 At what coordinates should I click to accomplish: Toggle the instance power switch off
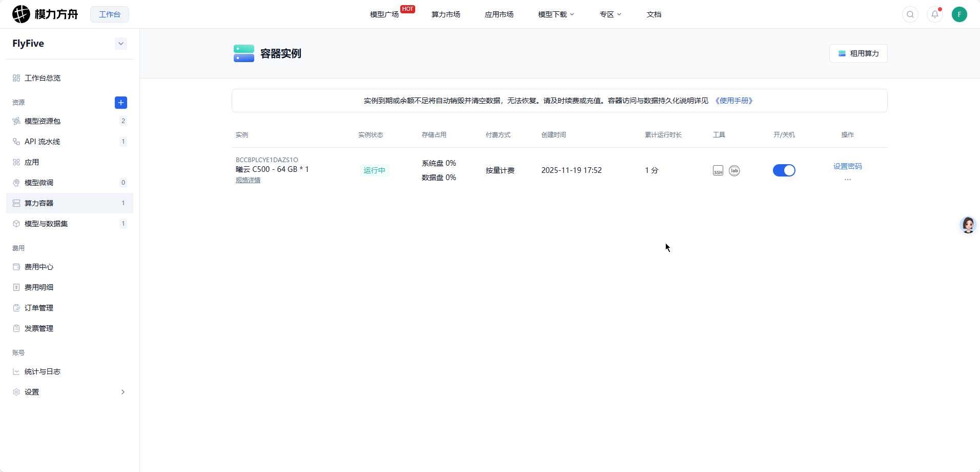click(x=784, y=170)
